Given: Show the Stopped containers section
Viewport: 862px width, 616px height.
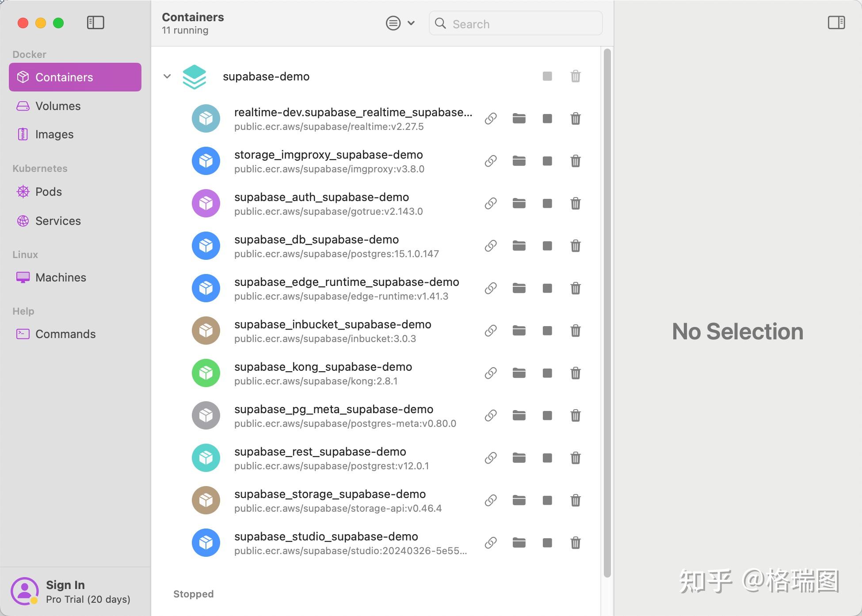Looking at the screenshot, I should pos(193,594).
